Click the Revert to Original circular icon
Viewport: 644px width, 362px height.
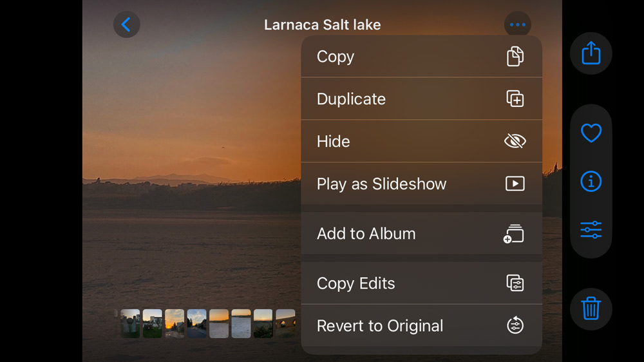515,326
